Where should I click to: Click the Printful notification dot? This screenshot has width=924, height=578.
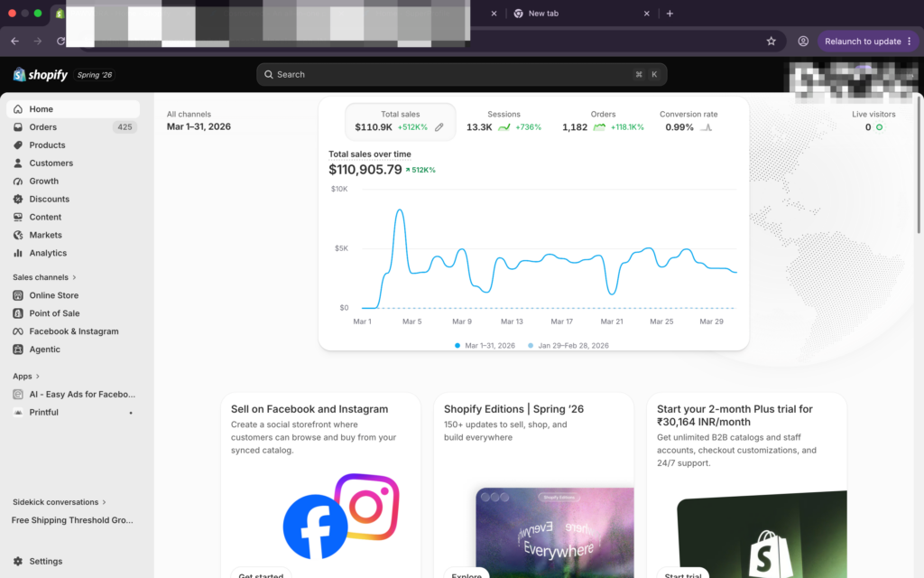[x=131, y=413]
